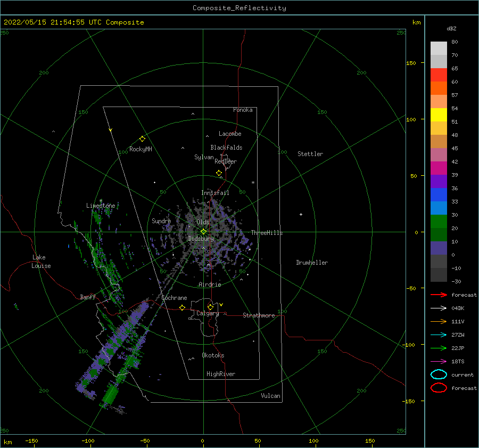Select the purple 36-39 dBZ swatch
The width and height of the screenshot is (479, 448).
pyautogui.click(x=439, y=182)
